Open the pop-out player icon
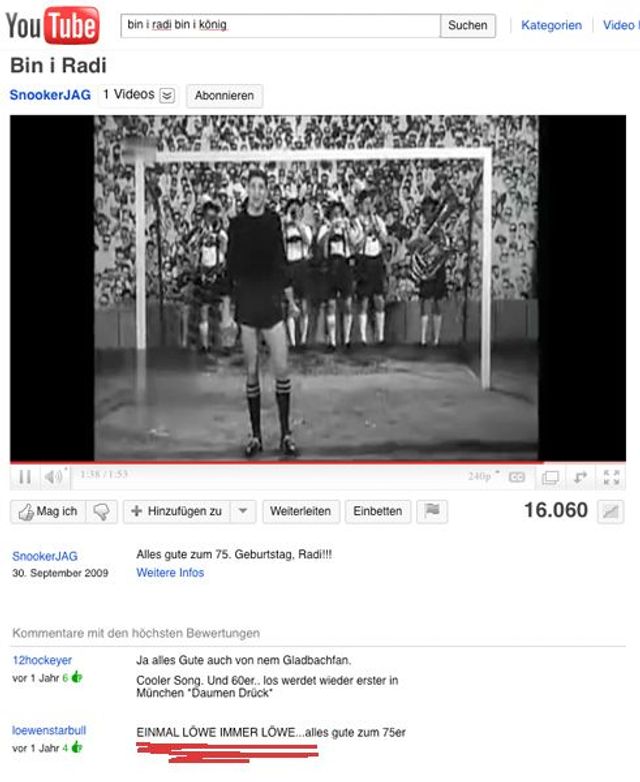The image size is (640, 782). click(x=580, y=478)
